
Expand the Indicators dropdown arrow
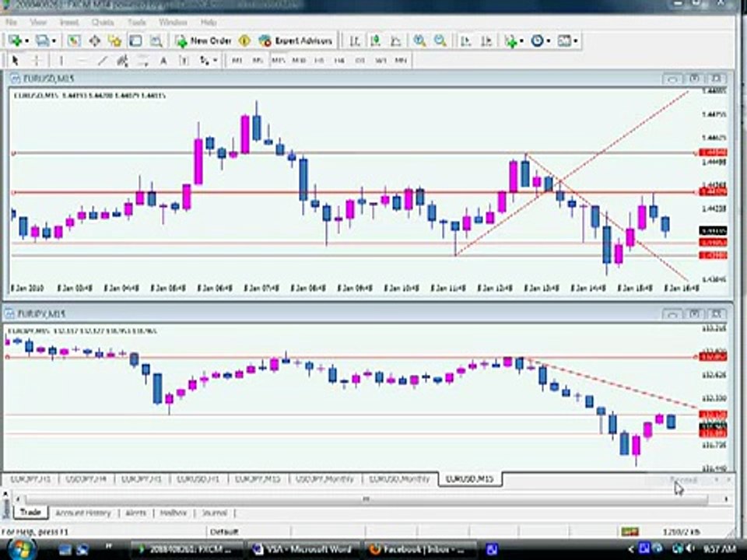pos(521,41)
